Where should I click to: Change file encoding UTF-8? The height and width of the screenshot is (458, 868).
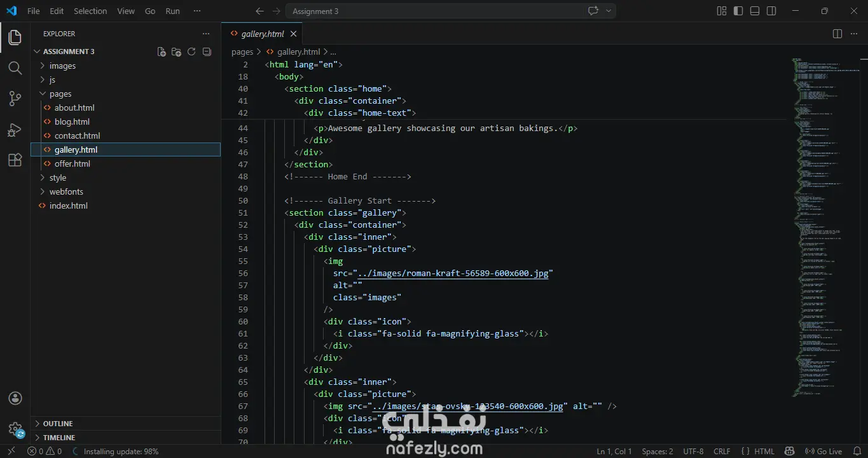[693, 451]
